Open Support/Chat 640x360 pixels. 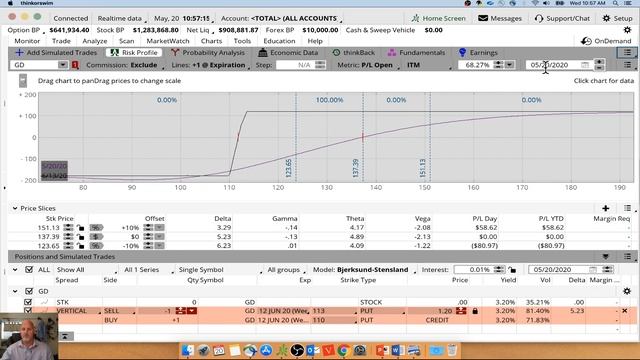tap(562, 18)
